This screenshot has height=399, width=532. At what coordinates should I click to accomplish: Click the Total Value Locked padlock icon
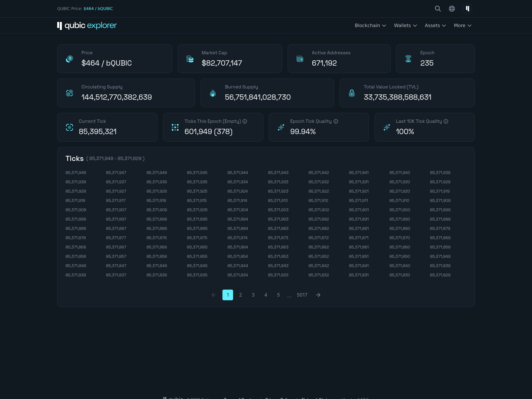click(x=352, y=93)
